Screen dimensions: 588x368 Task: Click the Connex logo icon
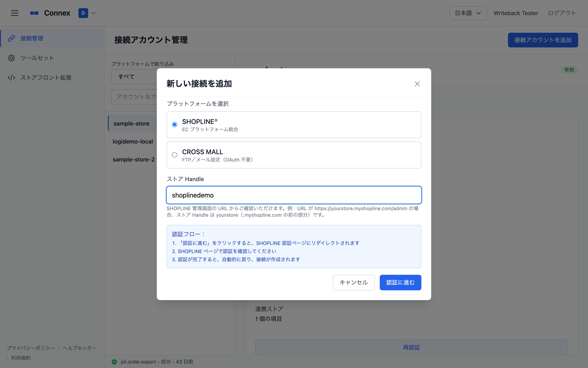point(34,13)
